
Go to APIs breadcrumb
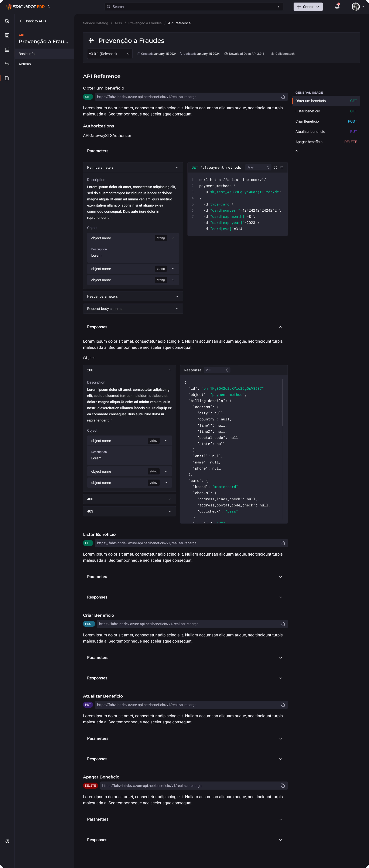[x=118, y=23]
